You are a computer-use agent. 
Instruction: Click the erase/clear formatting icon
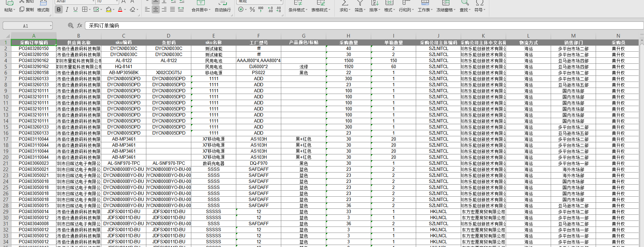[133, 9]
